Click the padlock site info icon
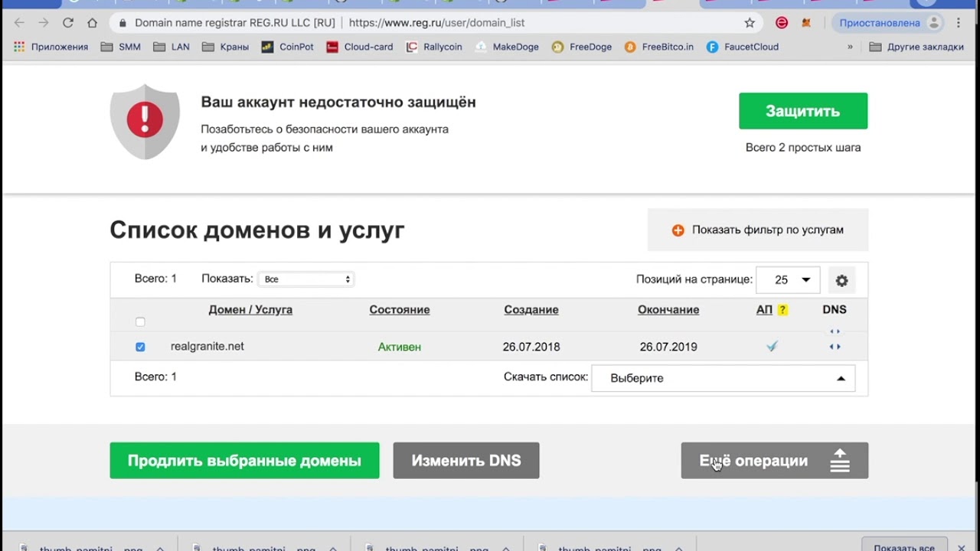Image resolution: width=980 pixels, height=551 pixels. tap(122, 23)
